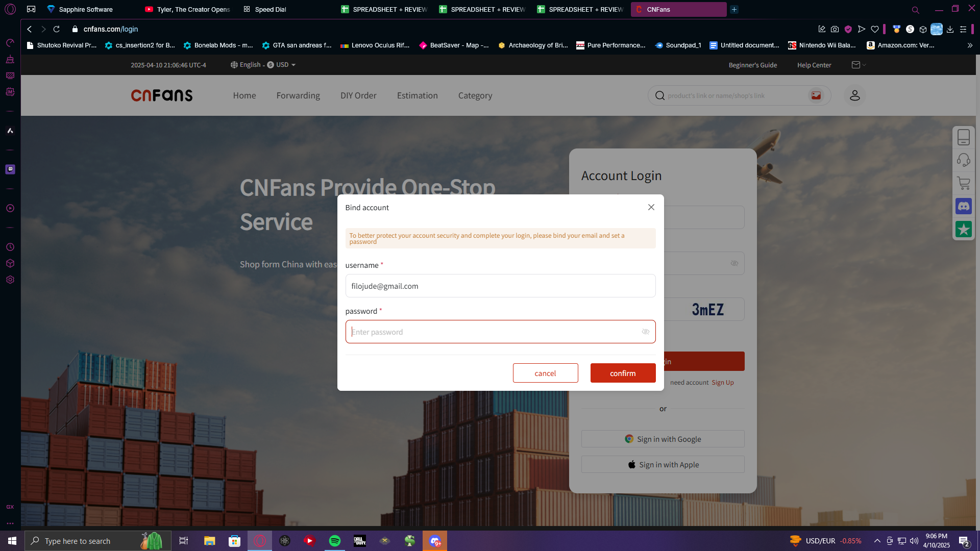
Task: Expand the mail messages dropdown
Action: 859,65
